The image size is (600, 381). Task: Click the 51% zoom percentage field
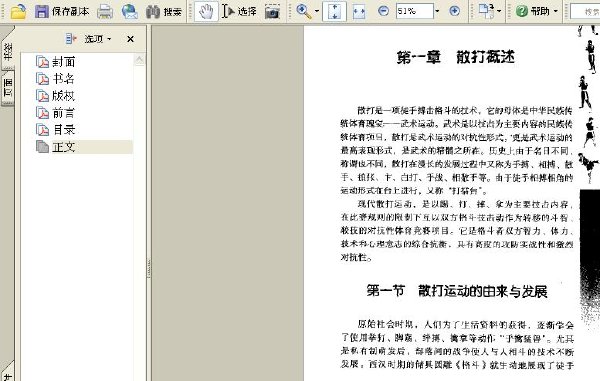click(414, 11)
